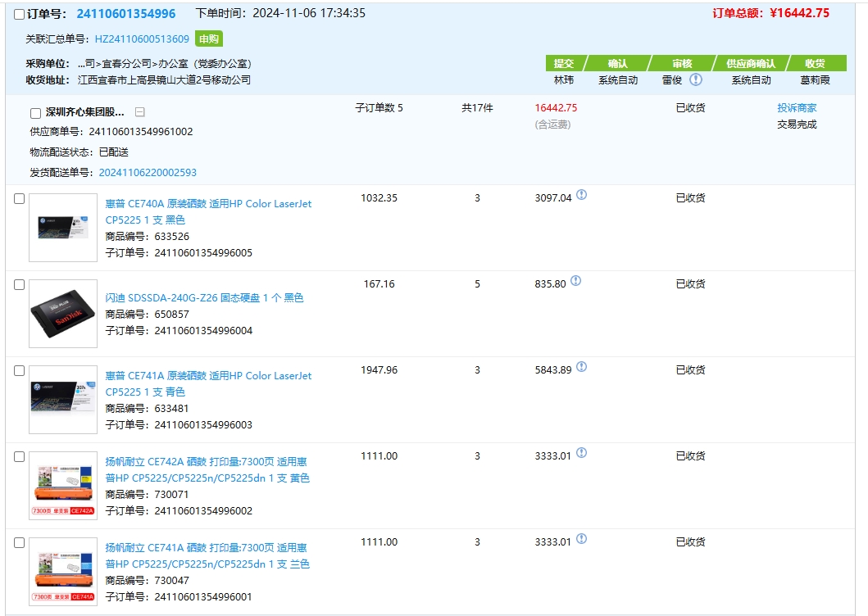Open the HP CE741A cyan toner thumbnail

(63, 400)
